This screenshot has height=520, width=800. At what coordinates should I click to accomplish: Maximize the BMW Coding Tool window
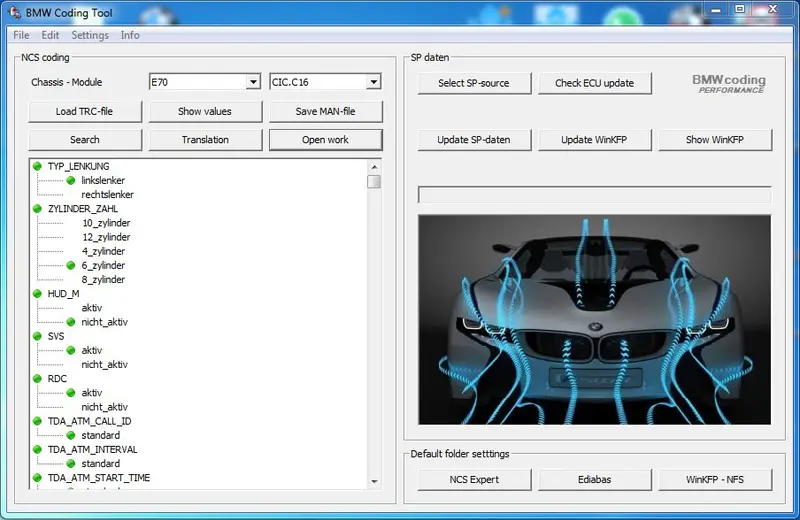tap(739, 9)
